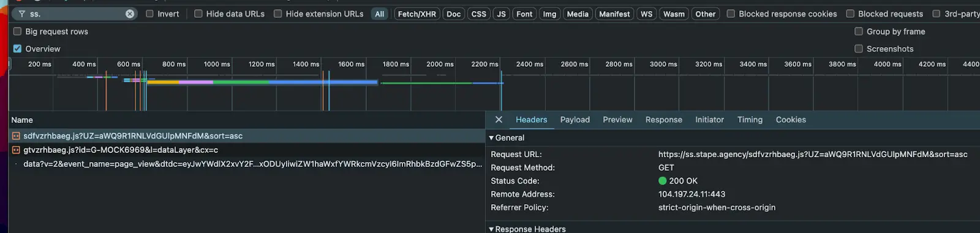The image size is (980, 233).
Task: Open the Cookies tab
Action: click(791, 120)
